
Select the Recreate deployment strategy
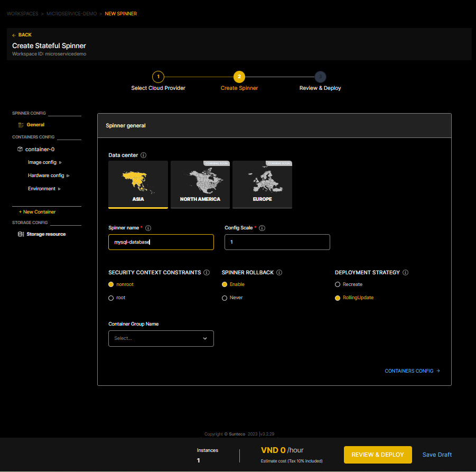[x=338, y=284]
